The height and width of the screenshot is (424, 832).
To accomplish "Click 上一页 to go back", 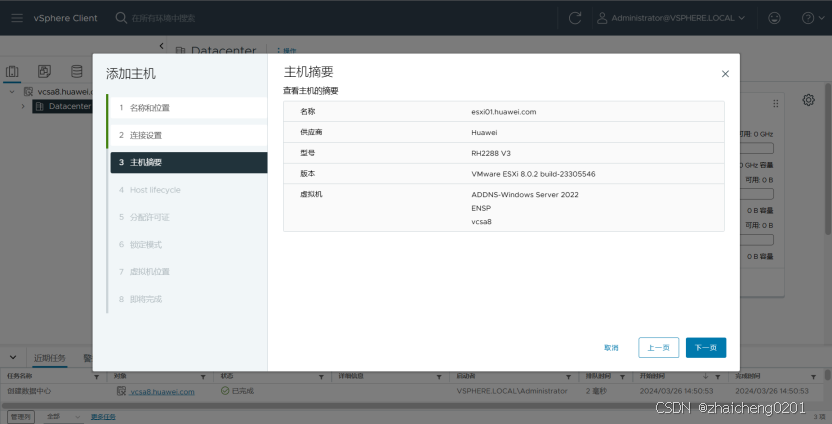I will 658,348.
